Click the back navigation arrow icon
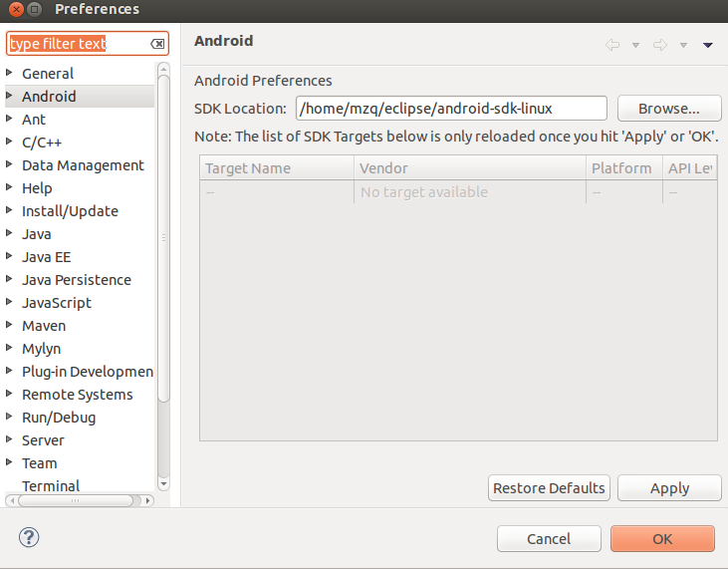Screen dimensions: 728x569 612,45
